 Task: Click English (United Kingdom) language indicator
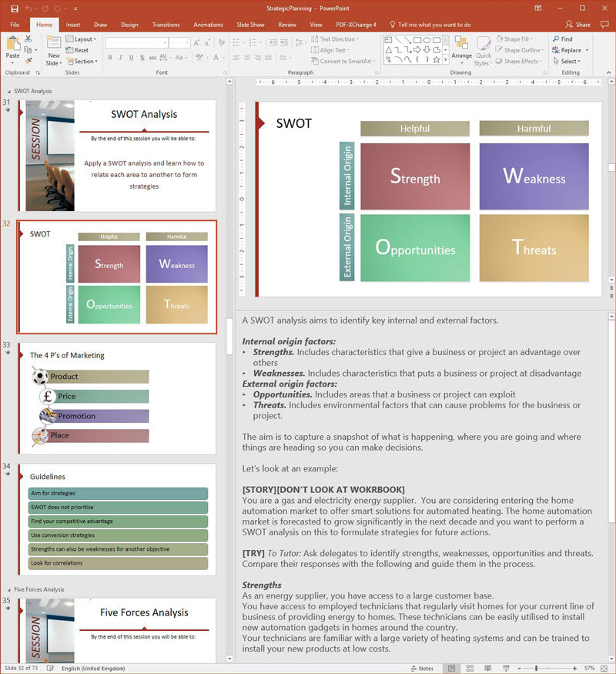tap(93, 668)
